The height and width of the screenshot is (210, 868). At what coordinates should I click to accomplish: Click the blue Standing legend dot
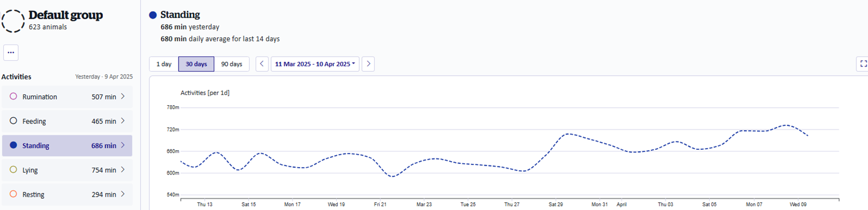click(153, 15)
